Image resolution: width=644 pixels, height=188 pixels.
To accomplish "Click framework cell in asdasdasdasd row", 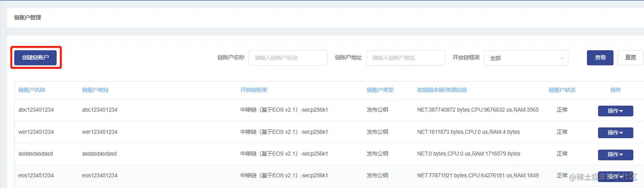I will point(284,154).
